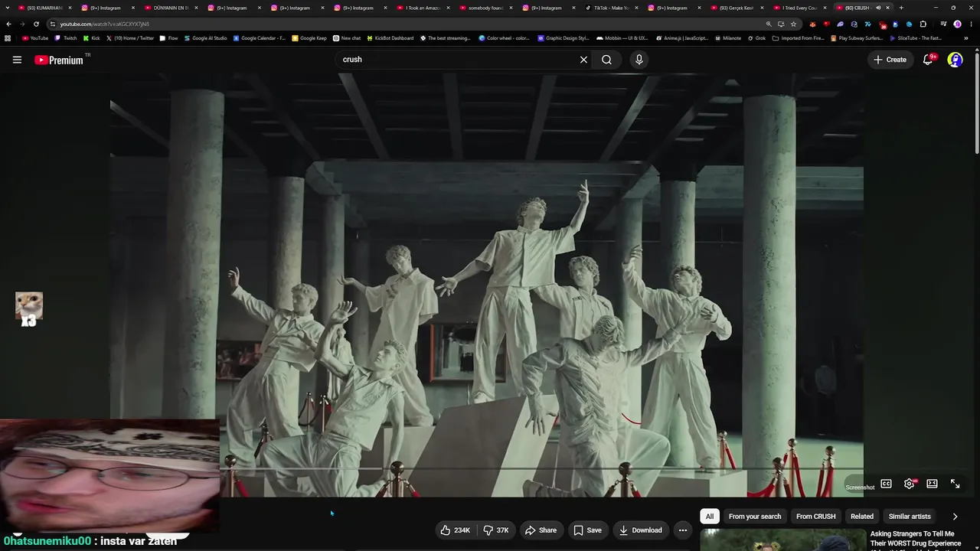Open the YouTube guide hamburger menu
Viewport: 980px width, 551px height.
point(17,60)
